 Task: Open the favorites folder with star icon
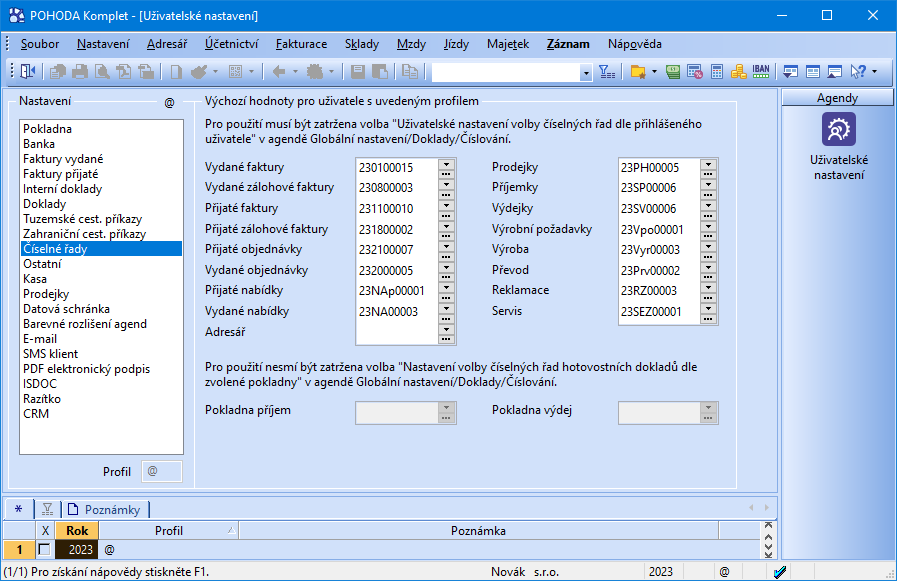click(638, 71)
